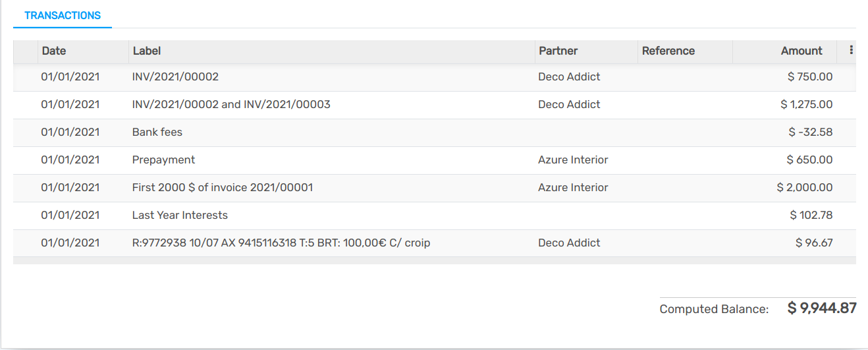Sort by the Partner column header
Screen dimensions: 868x350
pyautogui.click(x=558, y=51)
